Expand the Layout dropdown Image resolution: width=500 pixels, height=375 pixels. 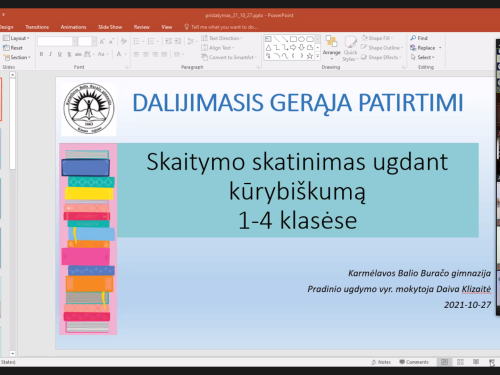click(x=16, y=38)
